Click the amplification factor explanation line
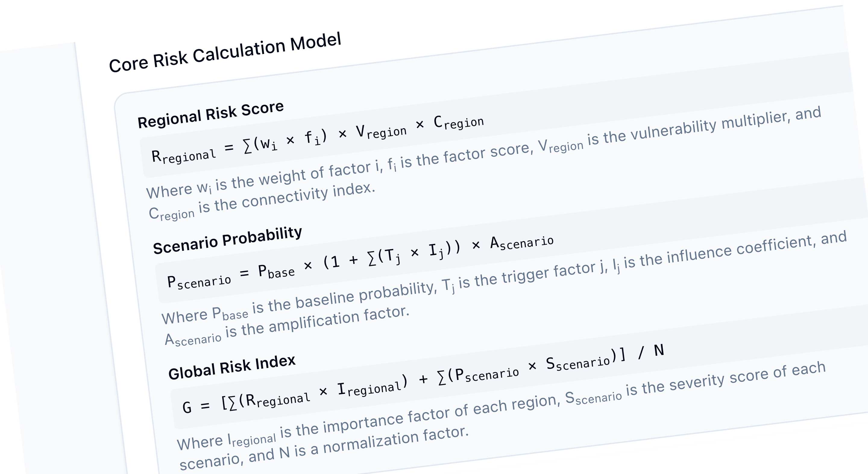 click(287, 325)
